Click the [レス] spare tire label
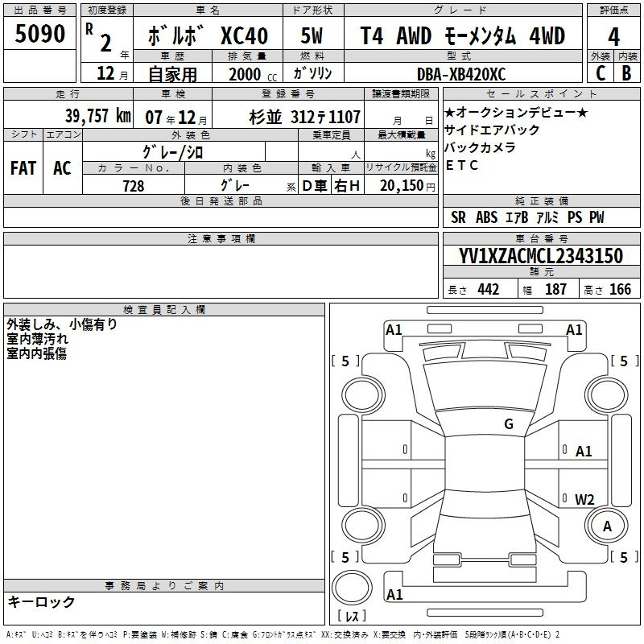The width and height of the screenshot is (644, 644). click(352, 616)
